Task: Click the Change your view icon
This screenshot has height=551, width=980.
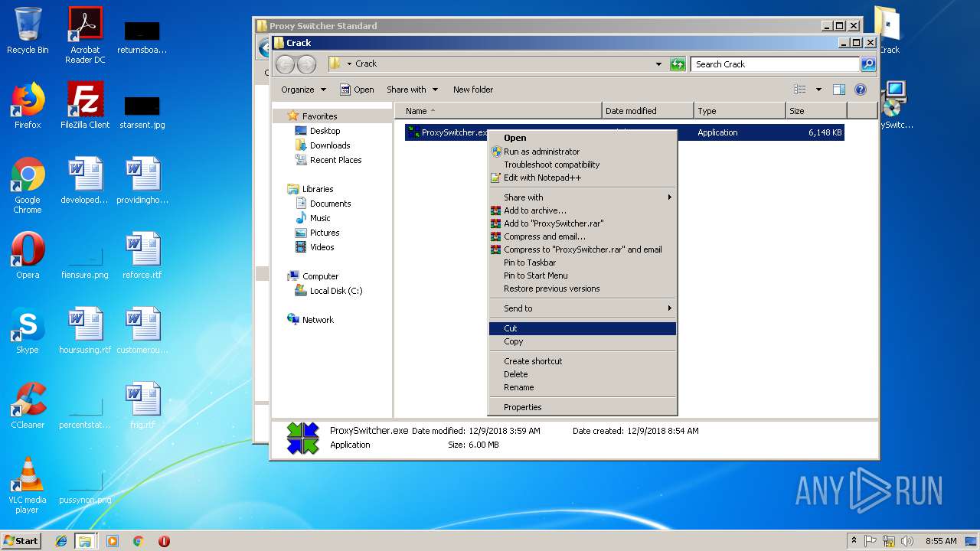Action: click(799, 90)
